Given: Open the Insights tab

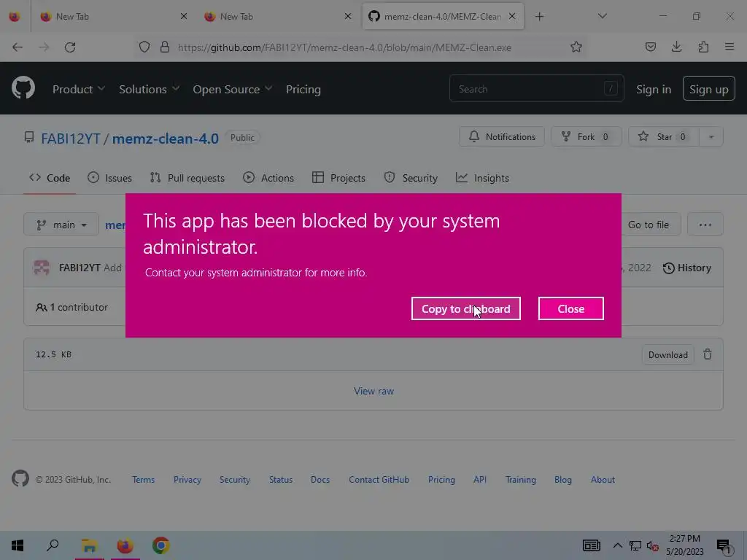Looking at the screenshot, I should [482, 178].
